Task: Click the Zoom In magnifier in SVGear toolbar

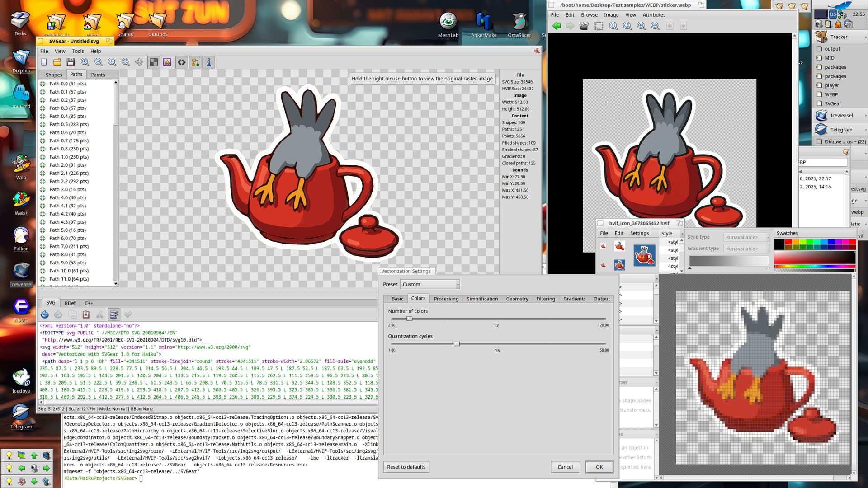Action: 85,62
